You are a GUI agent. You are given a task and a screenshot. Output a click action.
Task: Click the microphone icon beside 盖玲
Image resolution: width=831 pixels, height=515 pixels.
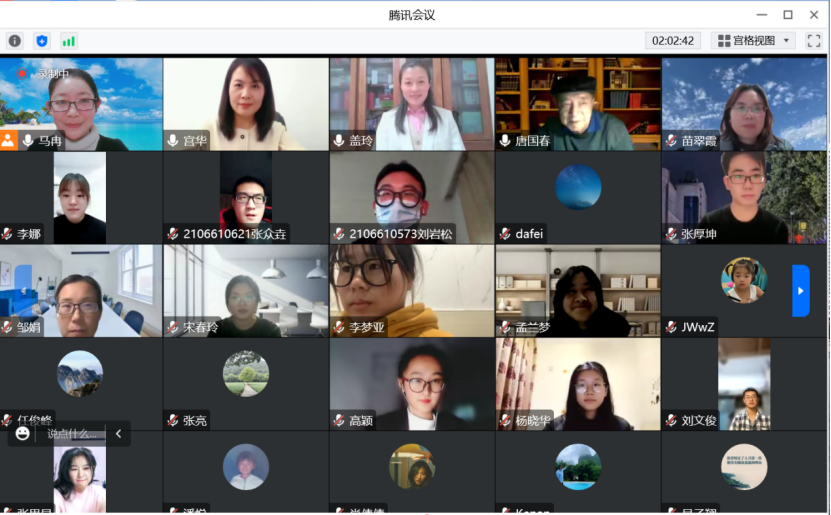pos(339,140)
